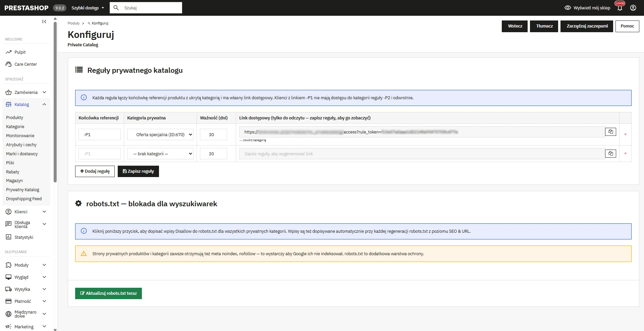The height and width of the screenshot is (331, 644).
Task: Open the Prywatny Katalog menu item
Action: point(22,189)
